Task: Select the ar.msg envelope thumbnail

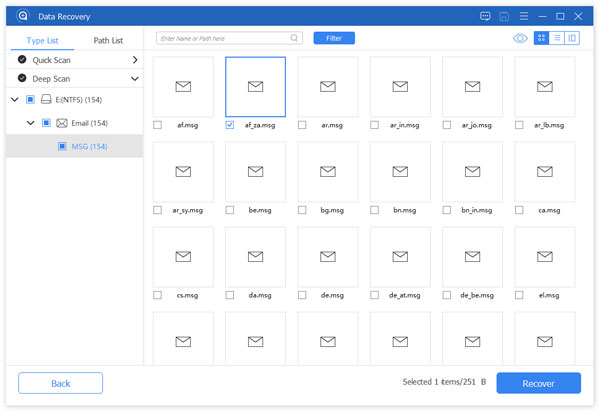Action: click(328, 87)
